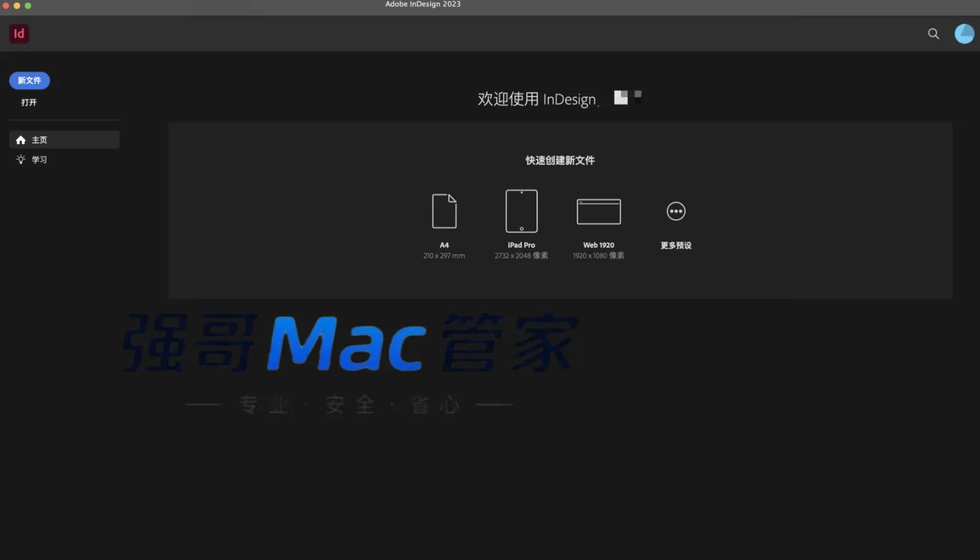Select the 主页 home tab
The image size is (980, 560).
pos(64,140)
